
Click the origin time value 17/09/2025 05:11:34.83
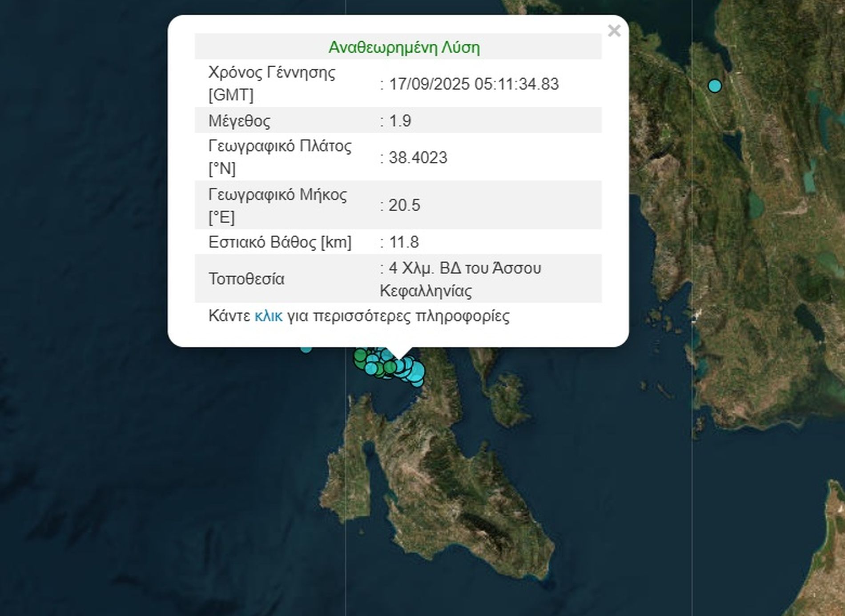[x=474, y=84]
